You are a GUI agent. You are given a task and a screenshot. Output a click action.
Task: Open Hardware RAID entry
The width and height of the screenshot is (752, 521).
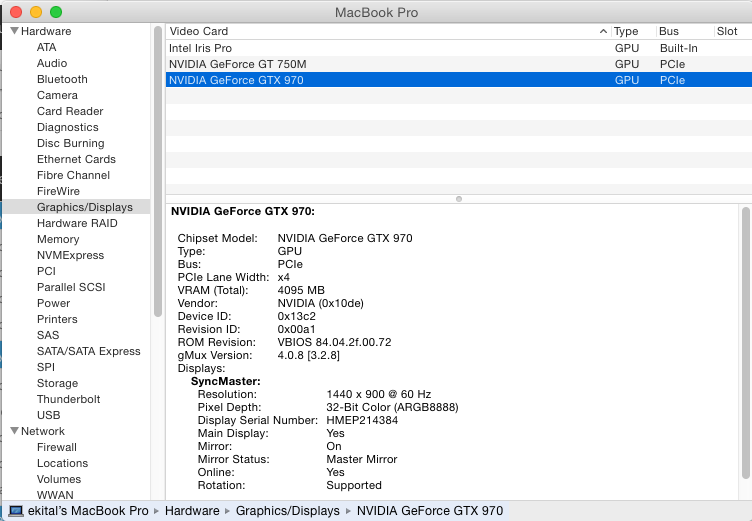tap(77, 223)
